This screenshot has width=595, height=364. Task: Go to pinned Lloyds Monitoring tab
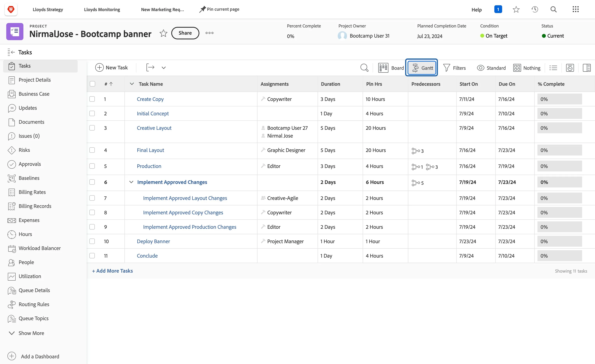[102, 9]
